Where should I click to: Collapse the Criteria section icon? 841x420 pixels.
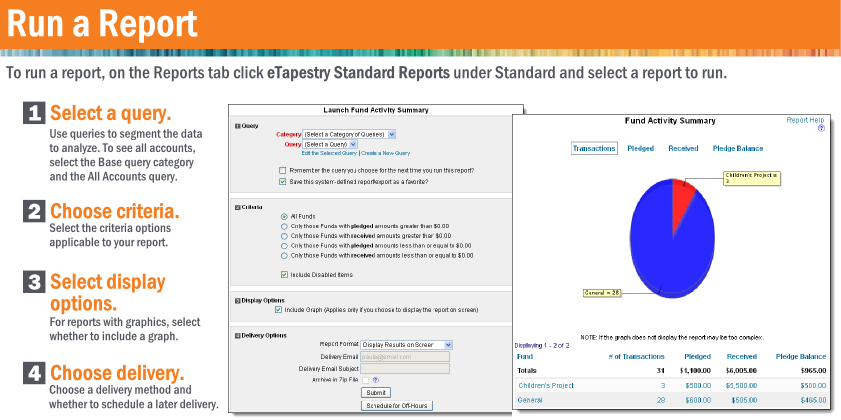237,205
